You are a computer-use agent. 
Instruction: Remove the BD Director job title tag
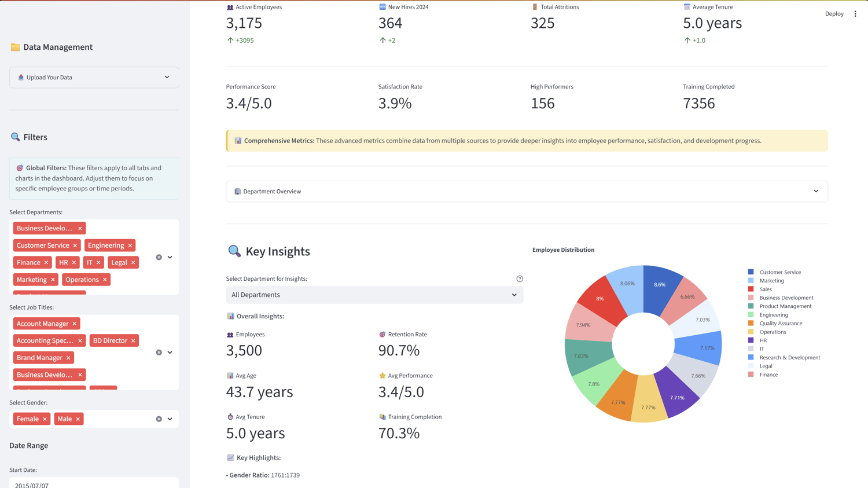(x=133, y=341)
